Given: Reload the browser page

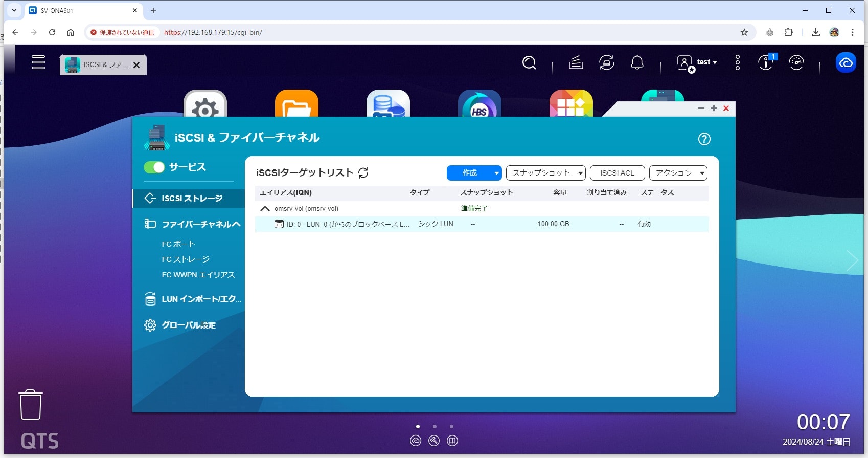Looking at the screenshot, I should tap(52, 32).
